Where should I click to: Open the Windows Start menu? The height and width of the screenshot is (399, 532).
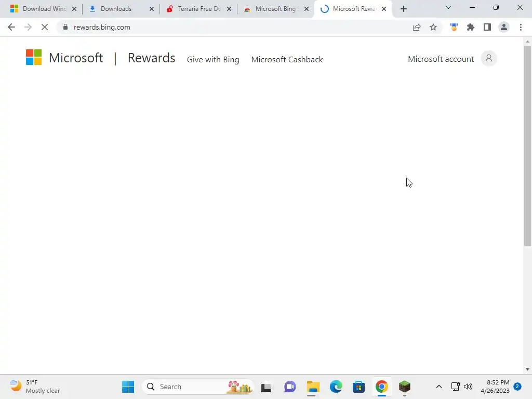pos(128,387)
